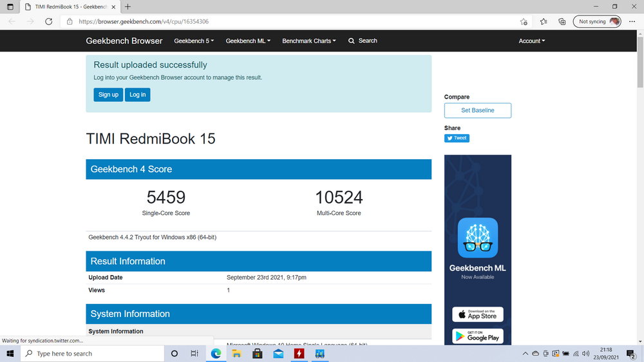View site security lock information
644x362 pixels.
pyautogui.click(x=70, y=21)
